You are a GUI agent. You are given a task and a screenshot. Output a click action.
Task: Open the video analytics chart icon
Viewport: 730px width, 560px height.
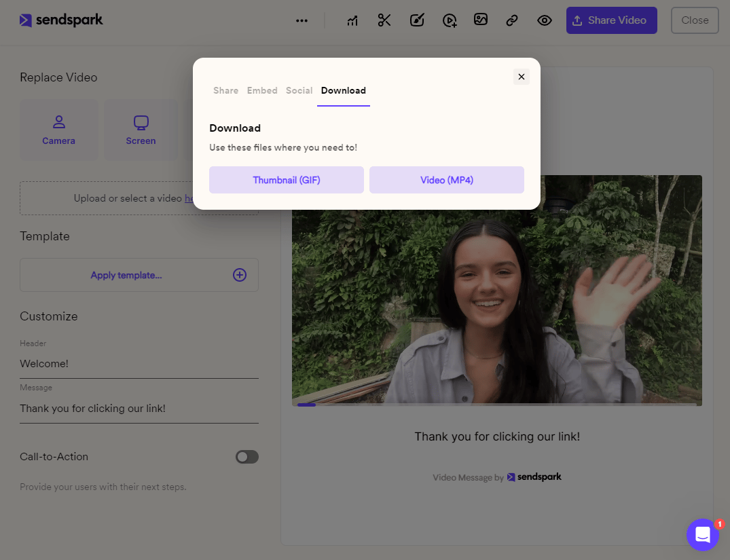(352, 20)
